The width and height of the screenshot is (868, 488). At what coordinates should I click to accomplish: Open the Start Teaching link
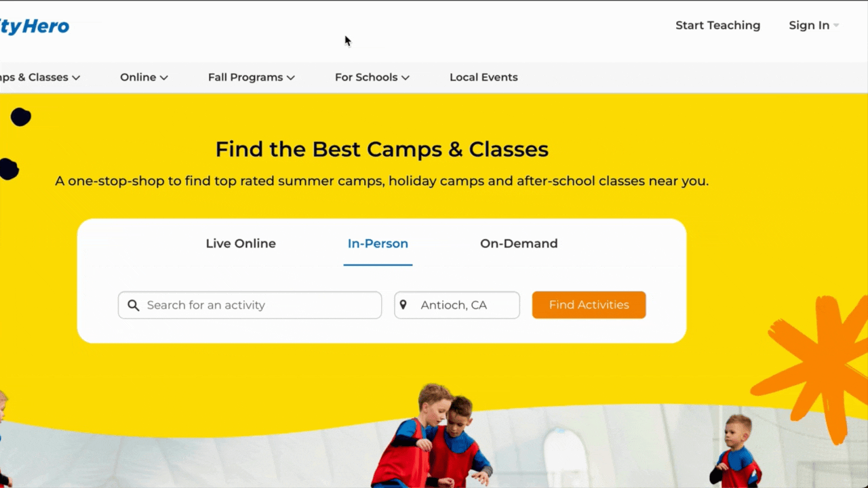click(717, 25)
